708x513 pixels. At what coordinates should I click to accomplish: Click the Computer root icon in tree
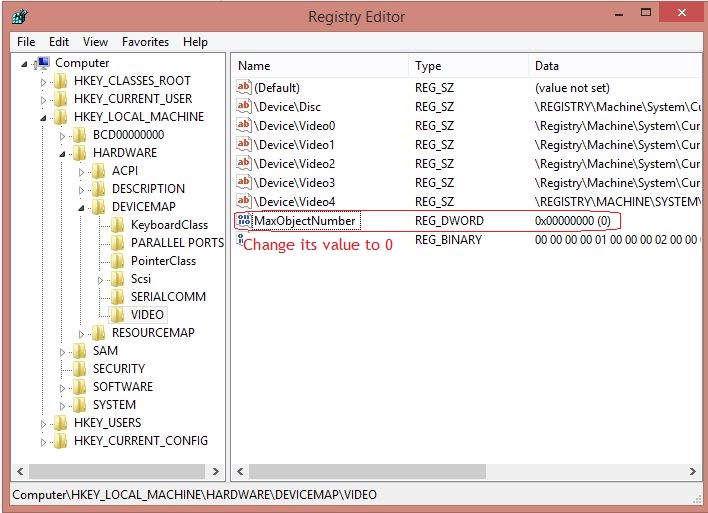click(x=43, y=63)
